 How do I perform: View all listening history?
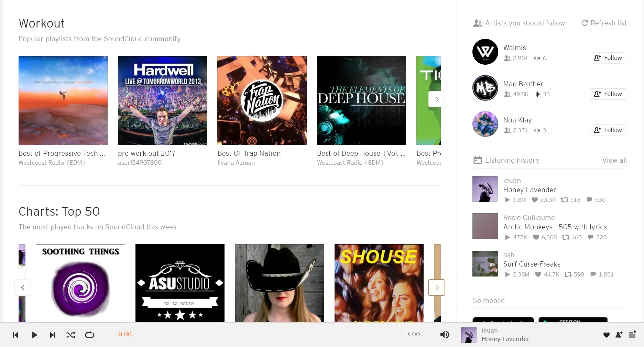point(614,160)
